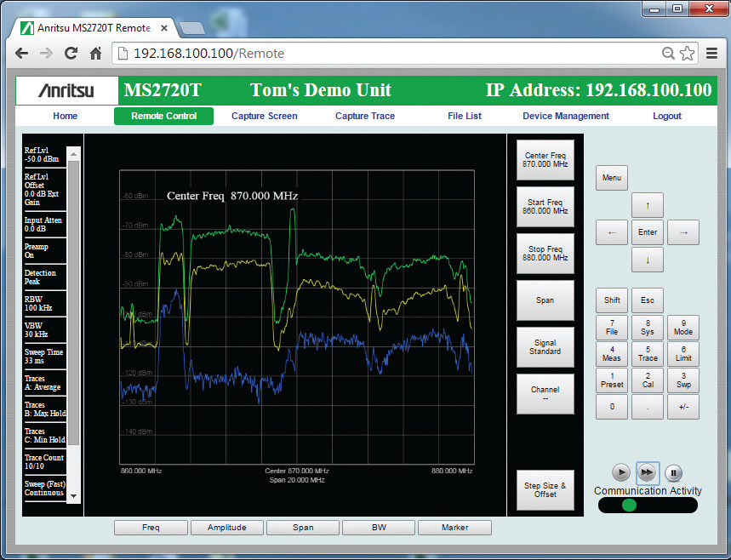Open the Chrome hamburger menu

[x=711, y=54]
